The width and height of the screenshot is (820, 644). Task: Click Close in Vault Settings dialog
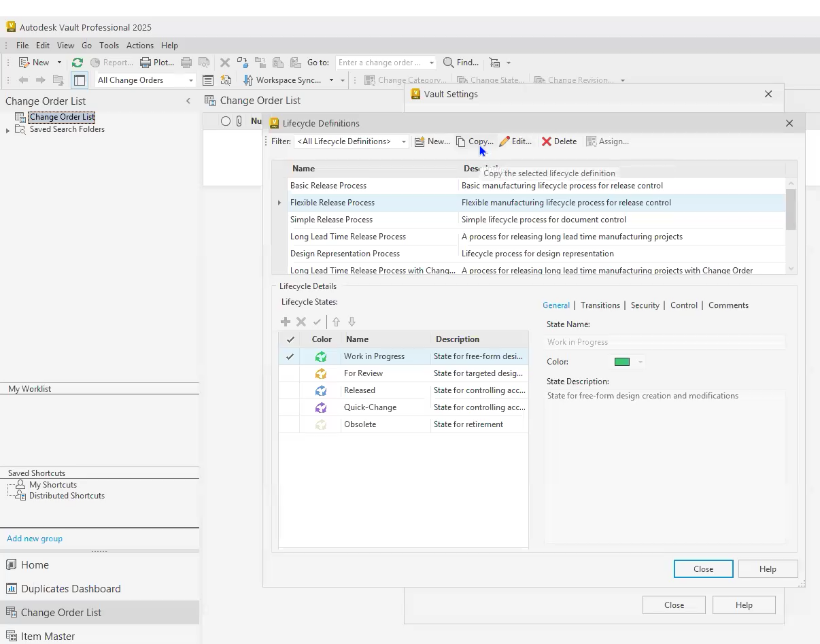click(674, 605)
